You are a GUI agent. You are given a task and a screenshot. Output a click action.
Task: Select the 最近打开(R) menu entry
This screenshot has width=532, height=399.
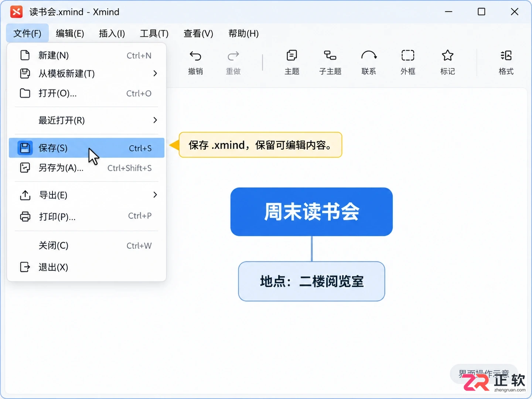click(x=86, y=120)
